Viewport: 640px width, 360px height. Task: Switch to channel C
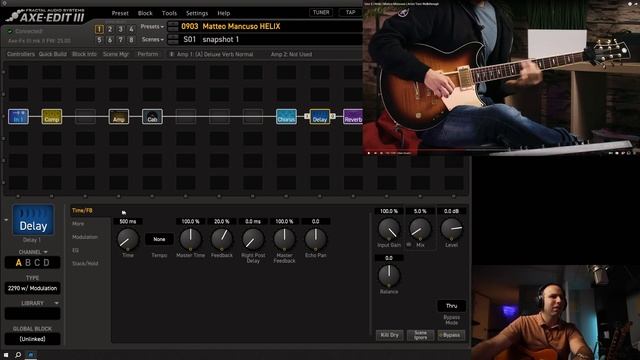tap(37, 263)
